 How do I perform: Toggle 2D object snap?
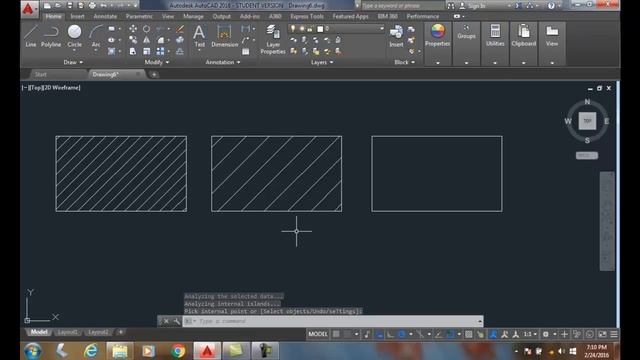[450, 334]
